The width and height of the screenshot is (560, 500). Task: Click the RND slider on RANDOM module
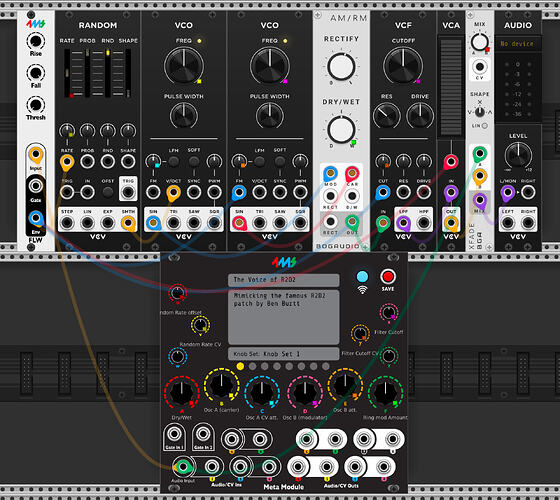point(108,73)
